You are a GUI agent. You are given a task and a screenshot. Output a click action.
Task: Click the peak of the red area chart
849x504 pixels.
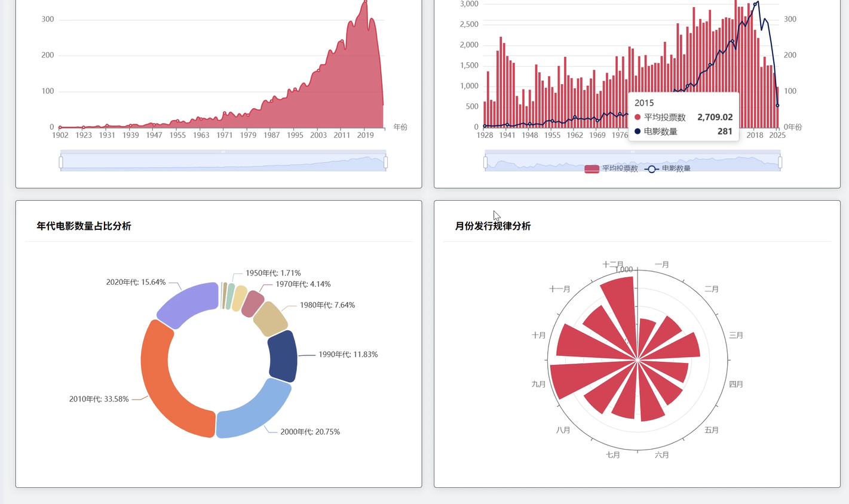tap(365, 2)
